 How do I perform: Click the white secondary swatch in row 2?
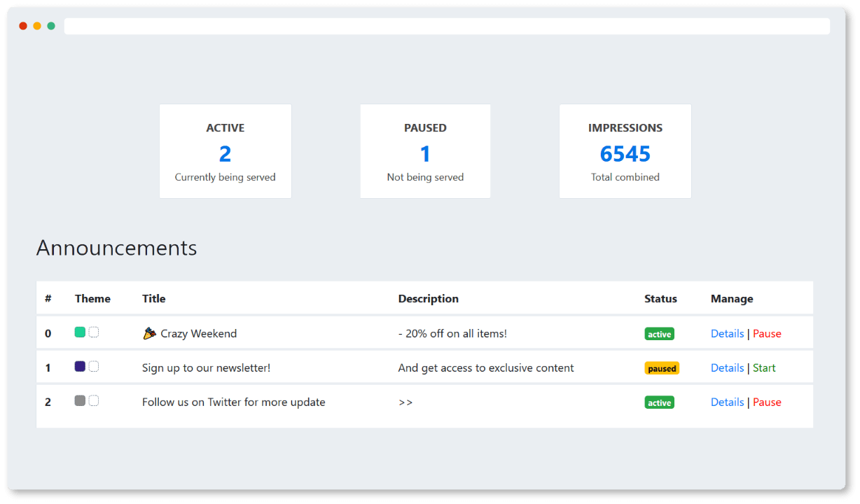coord(94,400)
